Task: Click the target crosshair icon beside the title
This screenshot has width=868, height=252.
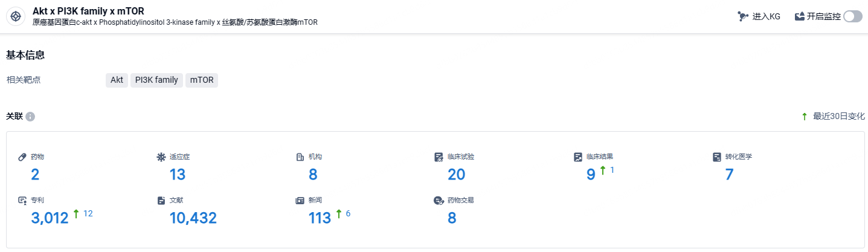Action: pyautogui.click(x=16, y=16)
